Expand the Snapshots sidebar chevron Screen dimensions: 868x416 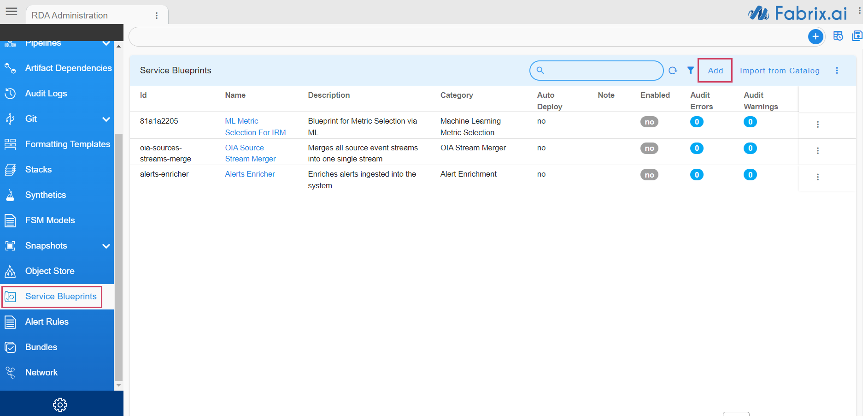click(x=106, y=246)
